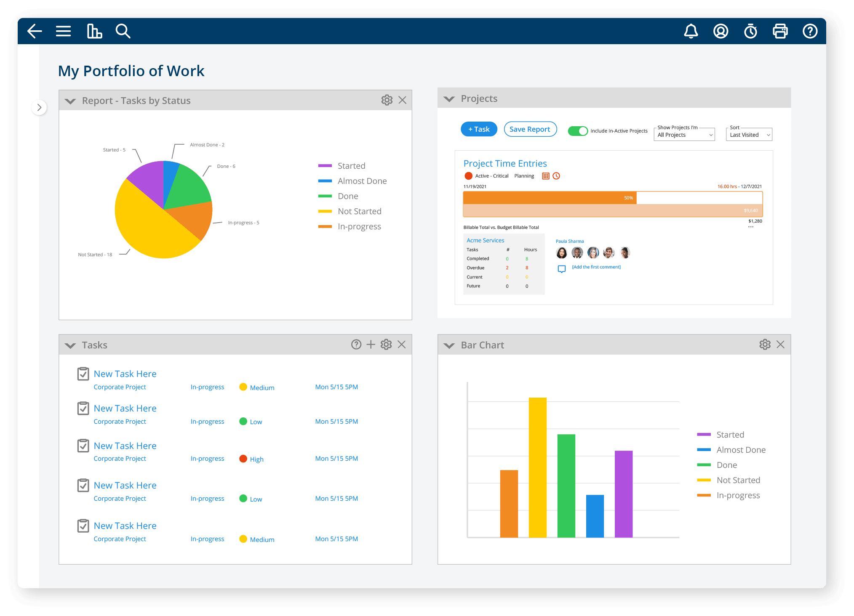Expand the left sidebar arrow
854x616 pixels.
click(39, 107)
